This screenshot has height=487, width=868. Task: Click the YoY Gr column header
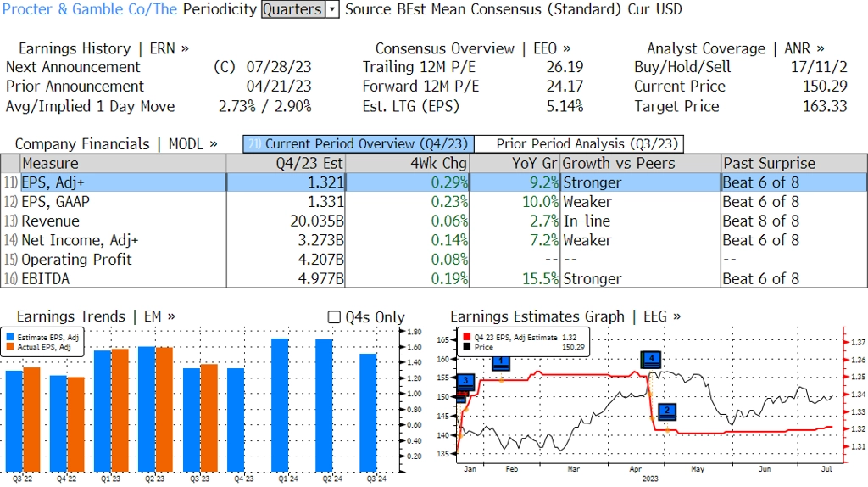point(515,164)
